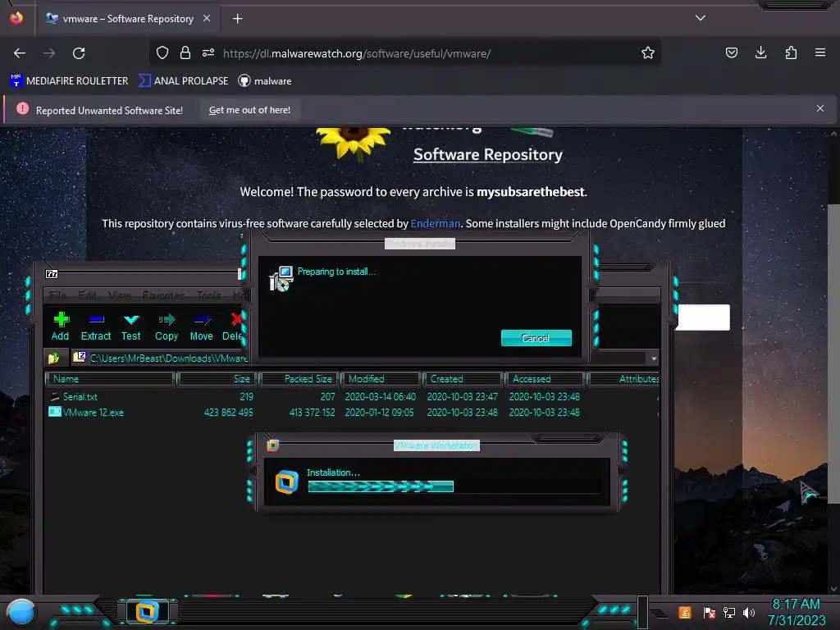Close the vmware Software Repository tab
Screen dimensions: 840x630
207,18
